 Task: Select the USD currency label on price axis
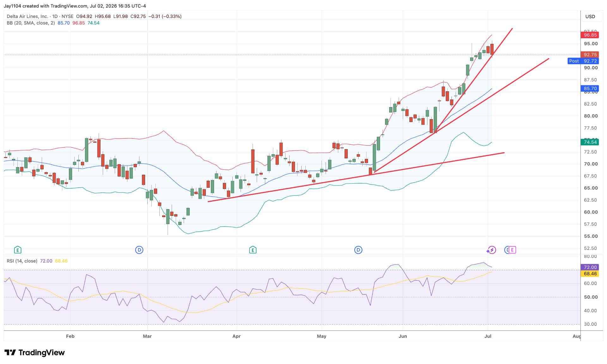pos(590,16)
